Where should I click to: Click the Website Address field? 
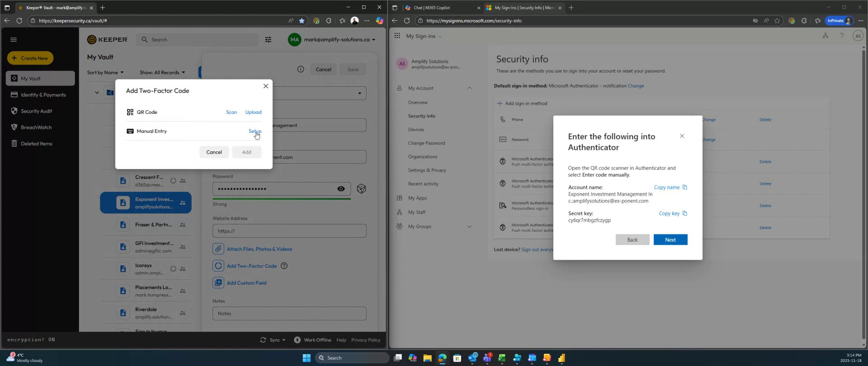pyautogui.click(x=289, y=231)
